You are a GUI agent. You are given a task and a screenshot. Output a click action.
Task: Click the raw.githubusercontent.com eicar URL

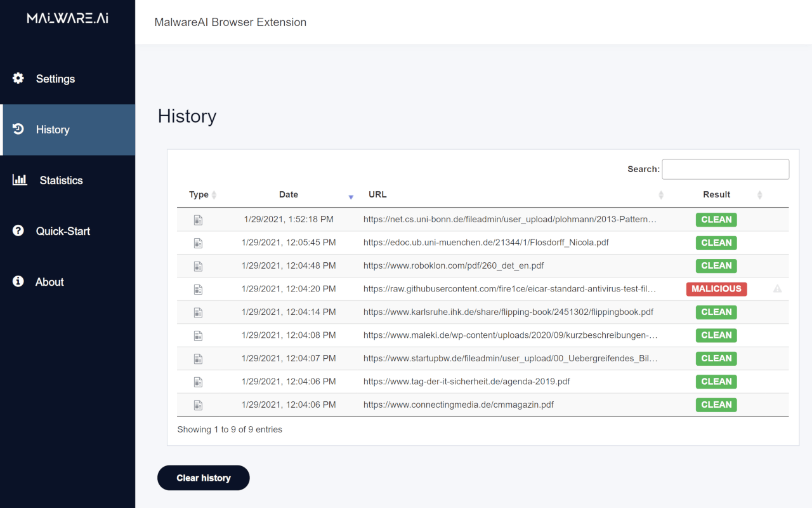510,289
